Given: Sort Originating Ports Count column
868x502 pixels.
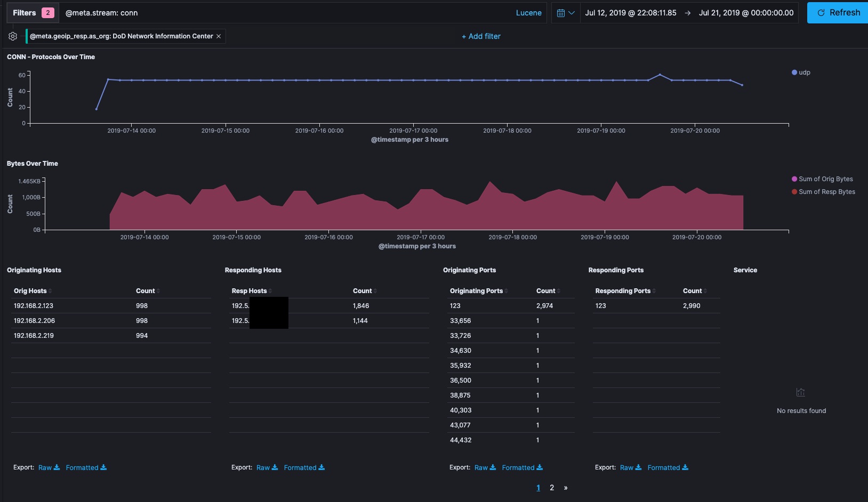Looking at the screenshot, I should coord(548,291).
